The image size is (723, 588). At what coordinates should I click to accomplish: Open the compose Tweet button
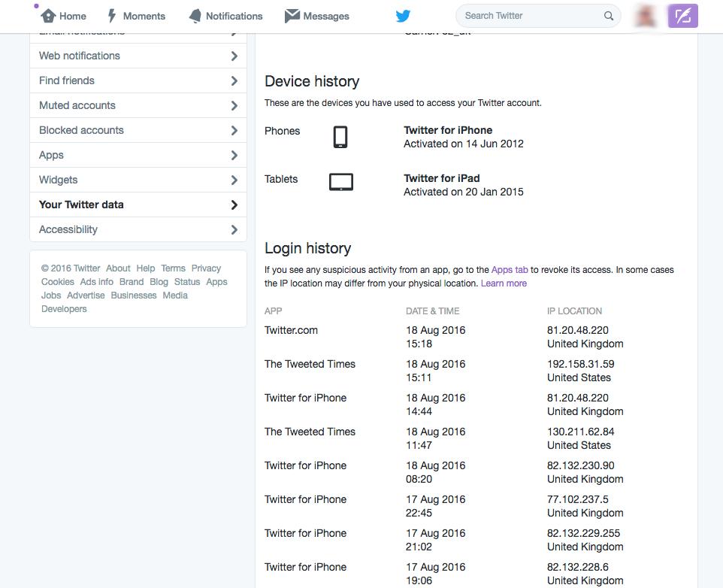[683, 16]
